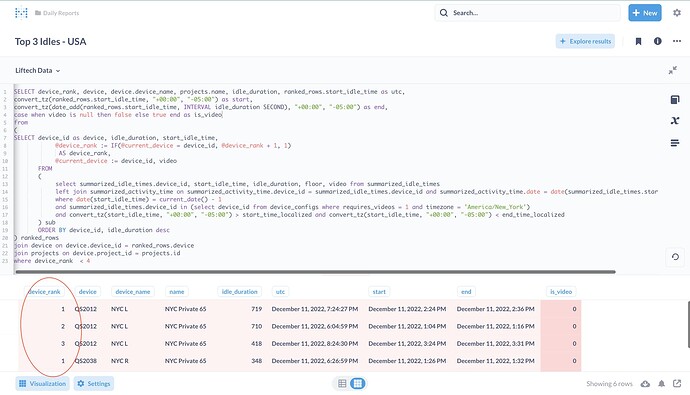Open the variables x panel
Screen dimensions: 690x395
pos(675,121)
